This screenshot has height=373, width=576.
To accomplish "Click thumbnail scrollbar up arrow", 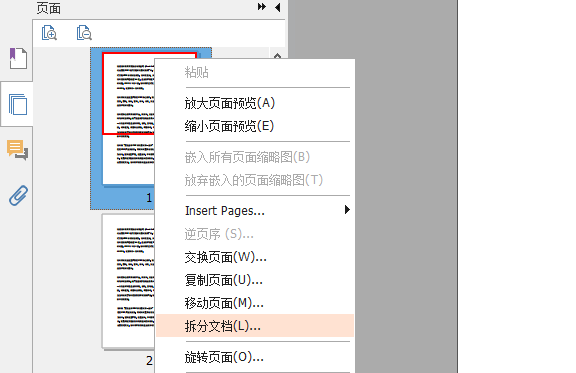I will pos(278,55).
